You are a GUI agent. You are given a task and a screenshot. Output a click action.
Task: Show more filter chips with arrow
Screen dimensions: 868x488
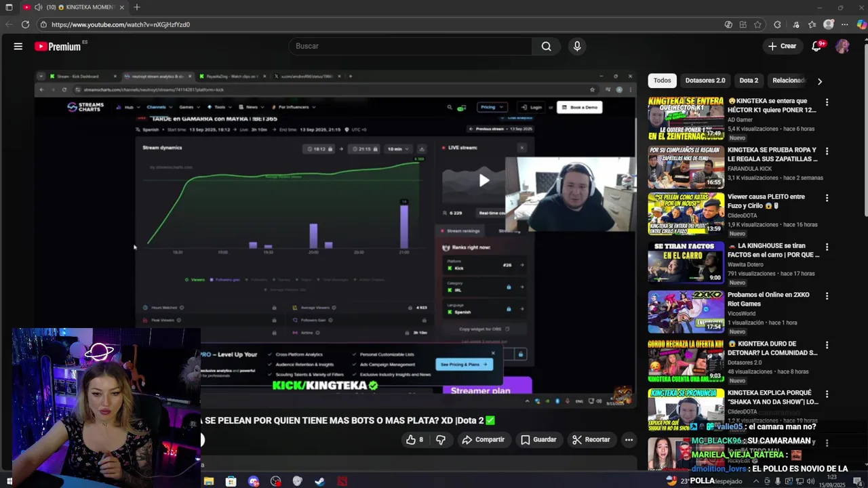point(819,81)
